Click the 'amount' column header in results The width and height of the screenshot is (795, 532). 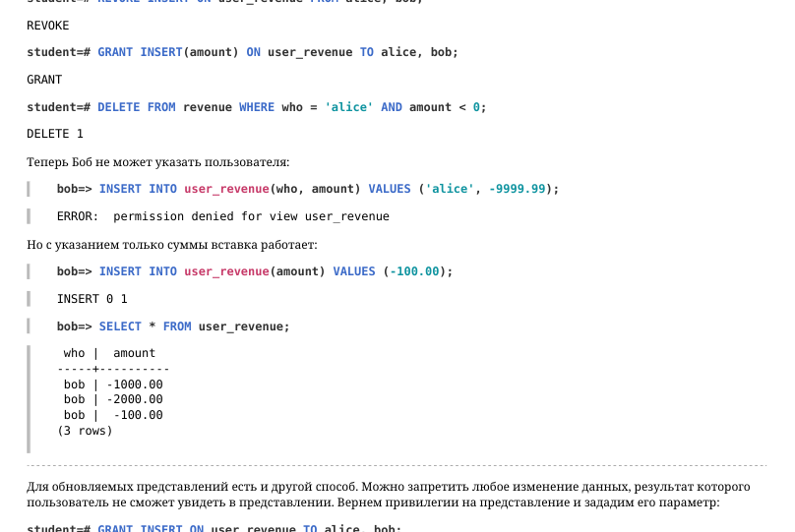tap(134, 353)
